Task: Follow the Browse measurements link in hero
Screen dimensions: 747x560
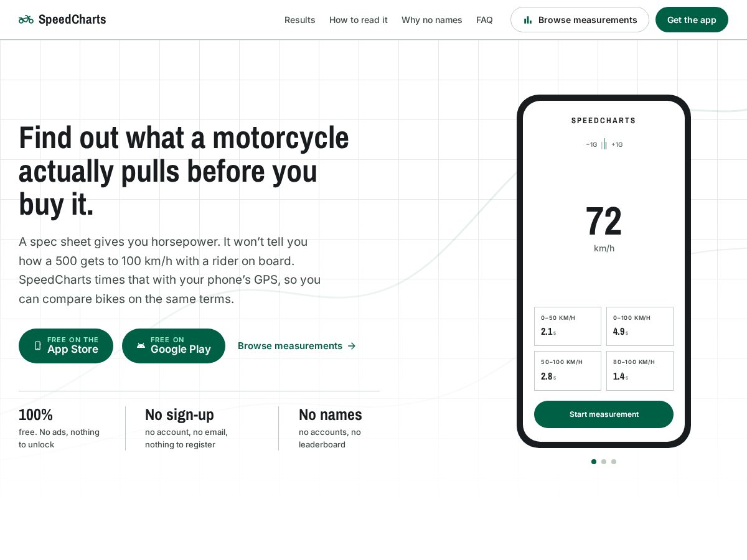Action: click(297, 346)
